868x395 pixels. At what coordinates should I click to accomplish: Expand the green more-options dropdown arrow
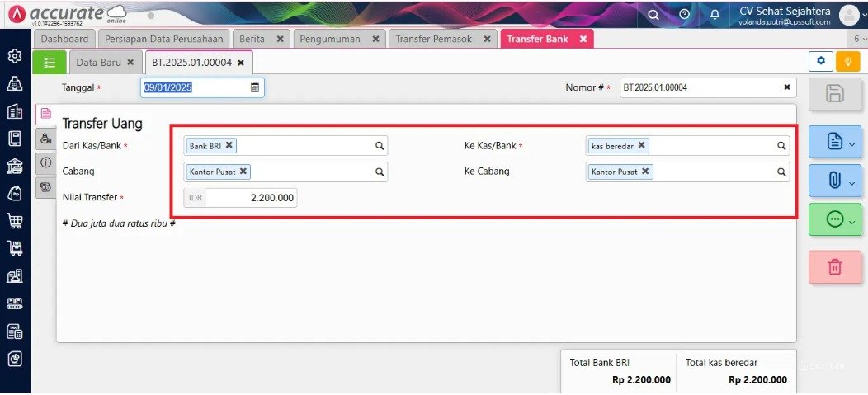852,221
